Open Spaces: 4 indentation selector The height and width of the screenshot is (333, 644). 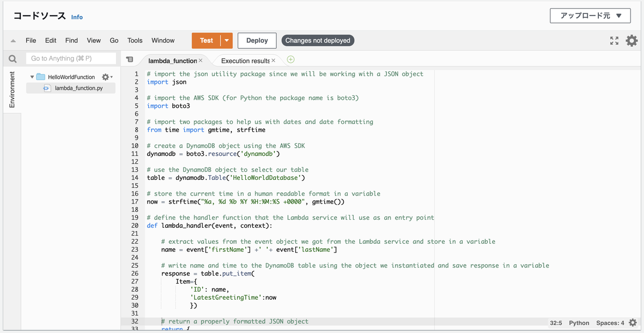click(x=610, y=323)
